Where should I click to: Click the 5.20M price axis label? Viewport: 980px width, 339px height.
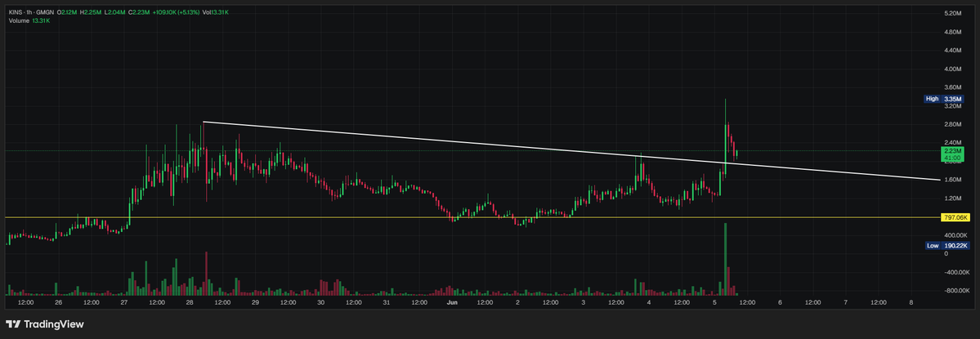click(953, 13)
